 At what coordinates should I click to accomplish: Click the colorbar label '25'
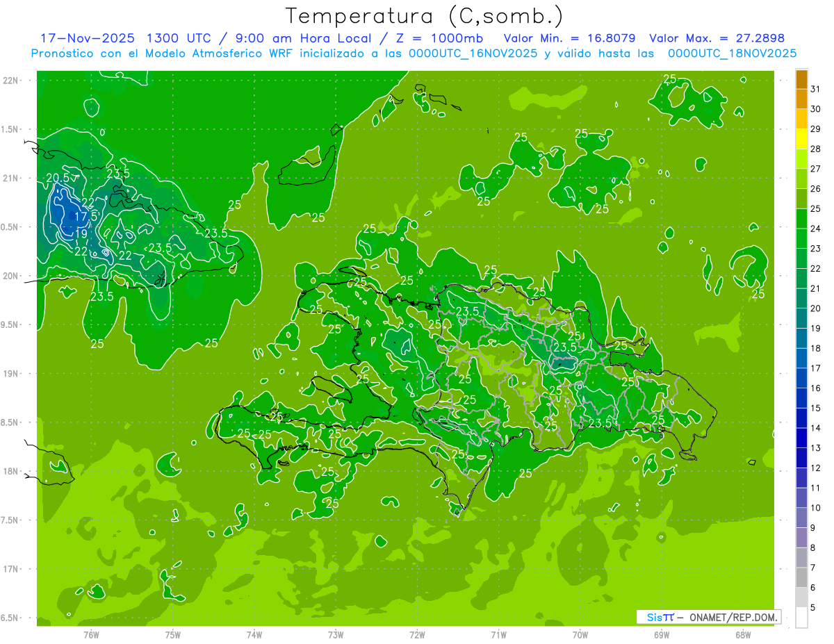pos(816,208)
